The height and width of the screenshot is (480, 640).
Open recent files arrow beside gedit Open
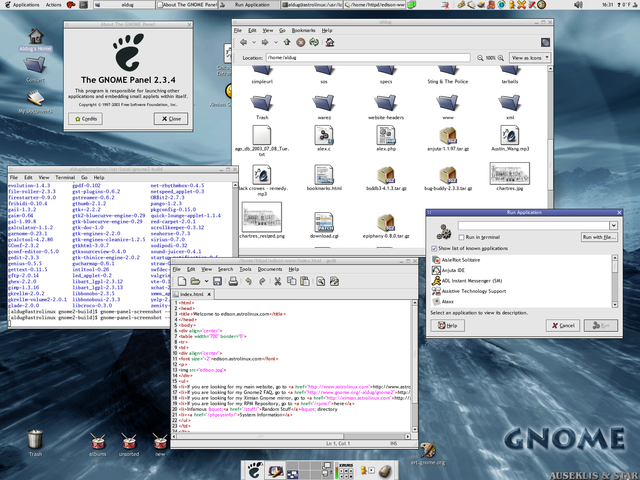[207, 281]
